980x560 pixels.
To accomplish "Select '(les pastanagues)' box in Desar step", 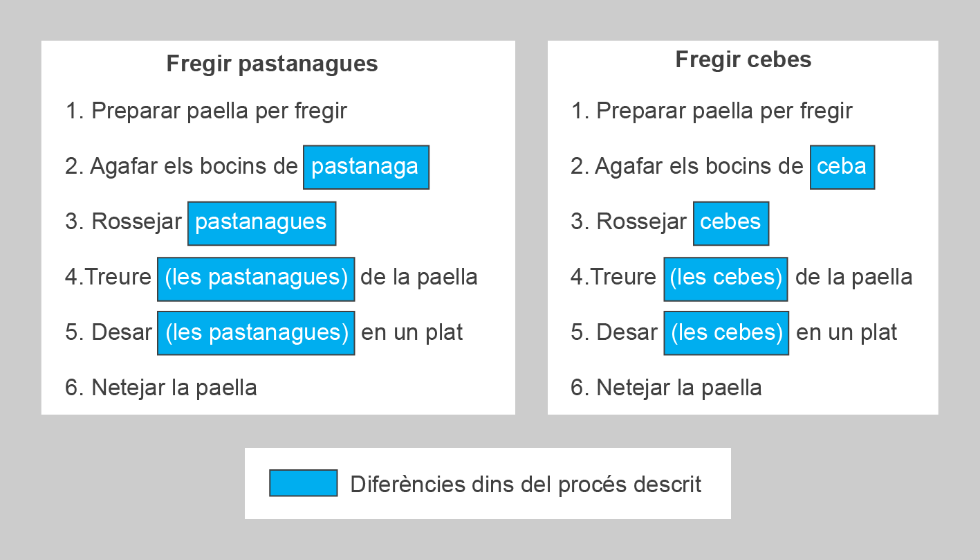I will point(256,333).
